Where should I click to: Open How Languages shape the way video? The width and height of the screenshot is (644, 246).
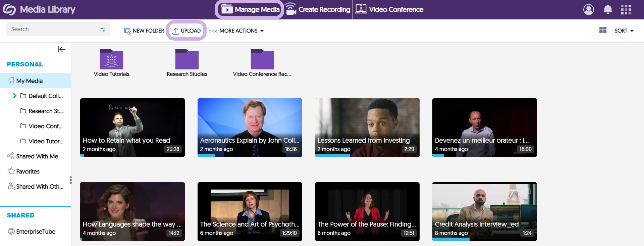pyautogui.click(x=132, y=211)
